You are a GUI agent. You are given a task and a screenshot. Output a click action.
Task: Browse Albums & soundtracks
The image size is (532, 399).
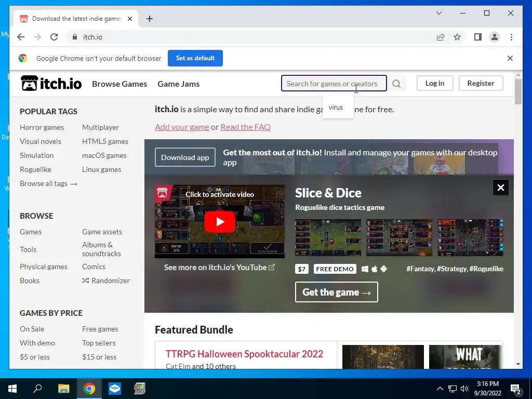[101, 249]
